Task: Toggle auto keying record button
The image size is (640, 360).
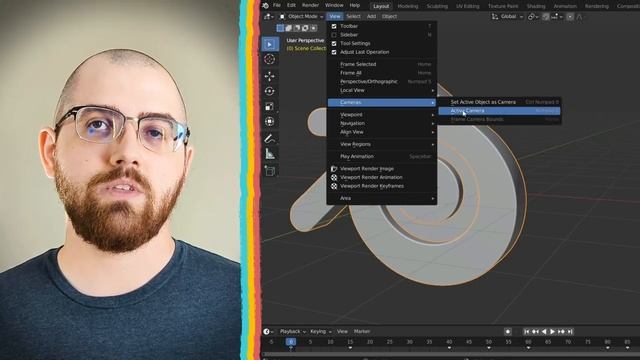Action: (x=508, y=332)
